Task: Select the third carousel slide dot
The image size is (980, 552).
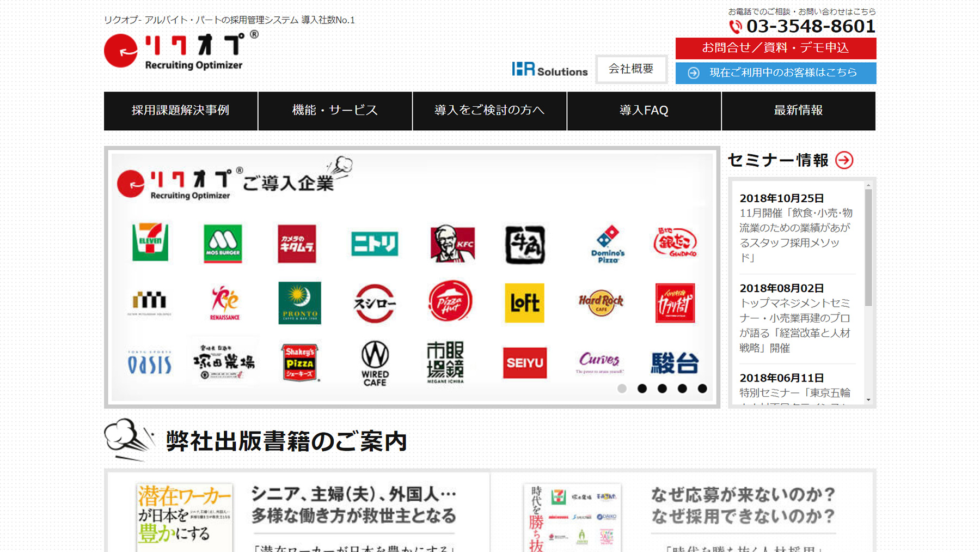Action: coord(662,389)
